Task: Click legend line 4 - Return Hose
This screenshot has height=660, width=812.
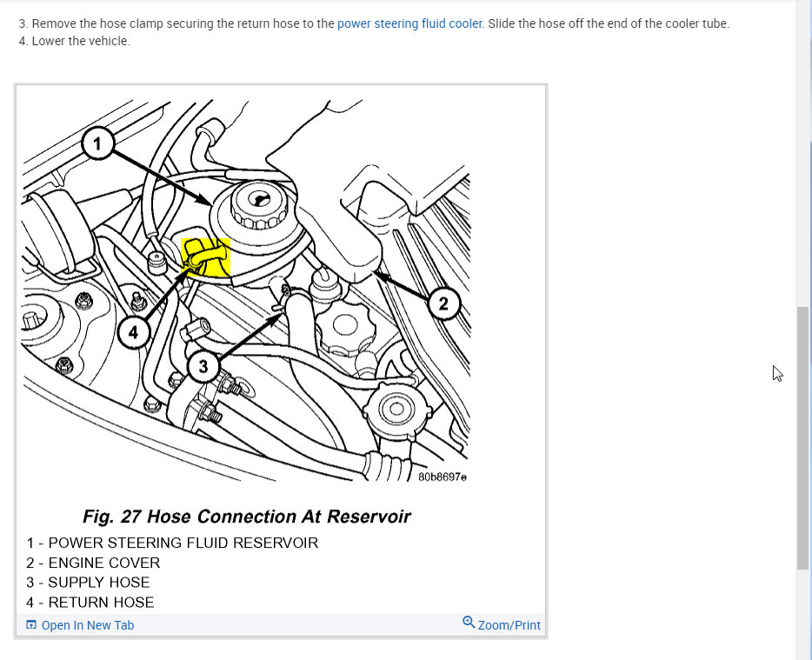Action: click(x=90, y=602)
